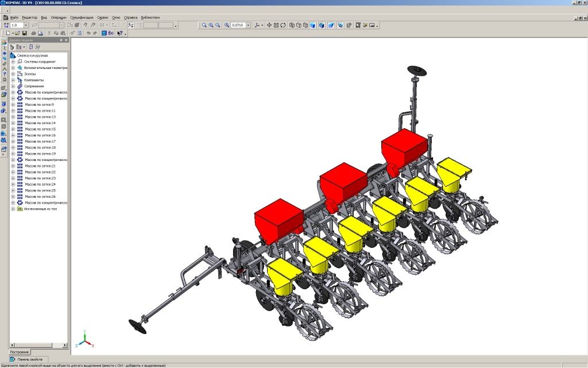Toggle shaded display mode

(x=313, y=25)
